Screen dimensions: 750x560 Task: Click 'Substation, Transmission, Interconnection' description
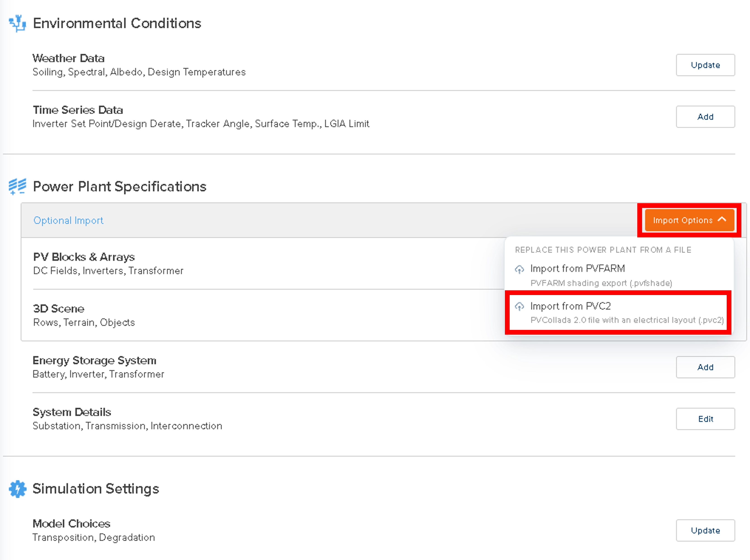coord(127,426)
